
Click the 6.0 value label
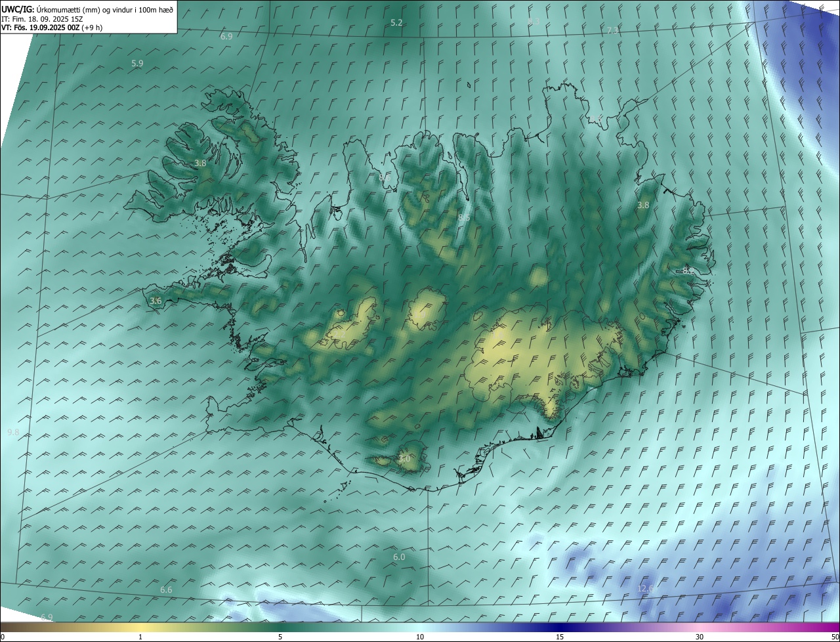(x=399, y=557)
